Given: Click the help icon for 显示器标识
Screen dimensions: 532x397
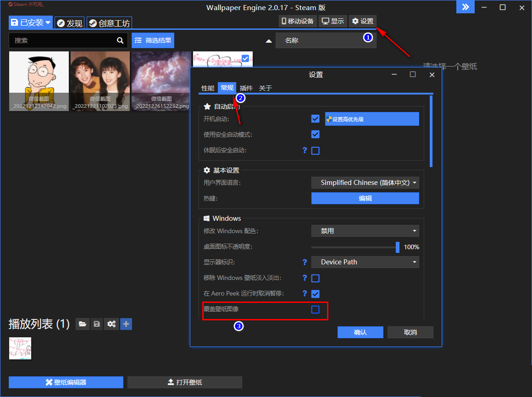Looking at the screenshot, I should [x=305, y=262].
